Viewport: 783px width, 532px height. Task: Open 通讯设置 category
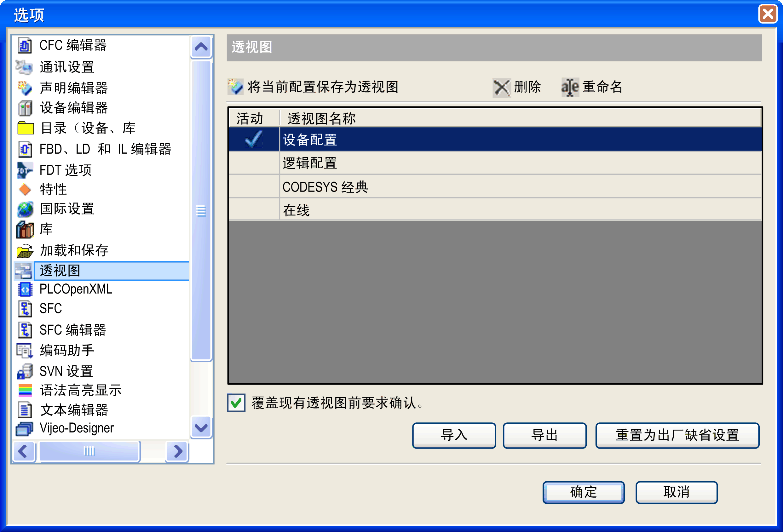pos(67,67)
